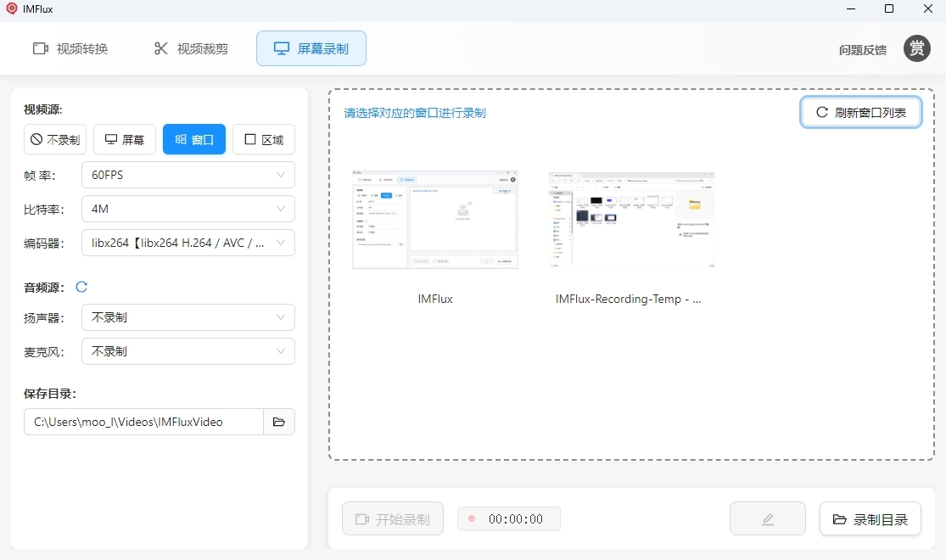Click the 保存目录 section label

click(x=50, y=394)
